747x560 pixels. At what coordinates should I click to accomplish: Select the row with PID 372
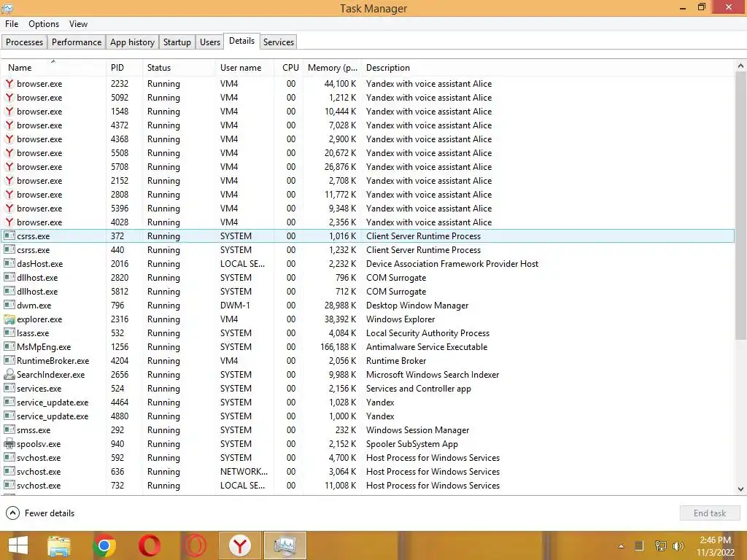(x=368, y=236)
